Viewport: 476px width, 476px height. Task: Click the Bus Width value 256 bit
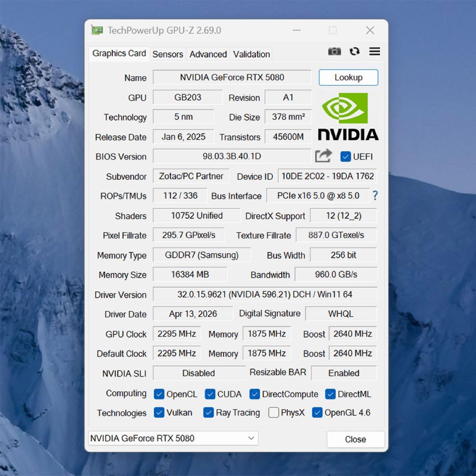click(343, 255)
